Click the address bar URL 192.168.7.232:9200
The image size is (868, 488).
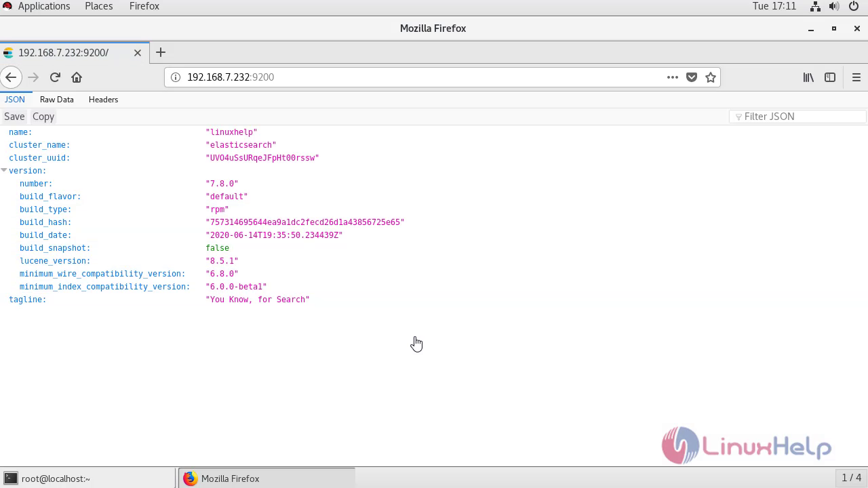231,77
